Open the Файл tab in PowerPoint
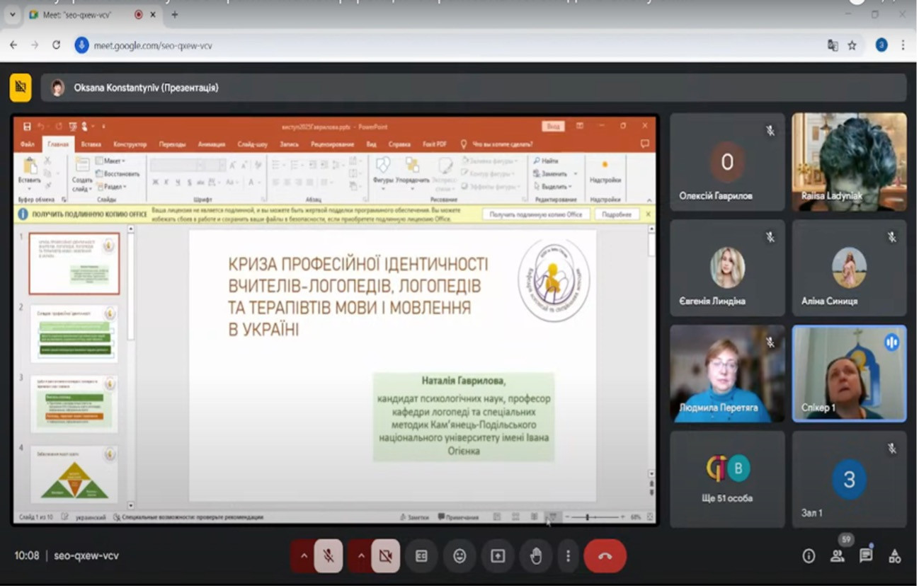The height and width of the screenshot is (588, 919). 28,144
